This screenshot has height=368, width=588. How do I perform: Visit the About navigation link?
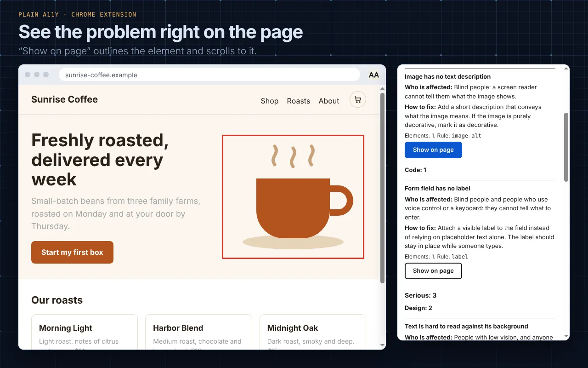tap(329, 101)
